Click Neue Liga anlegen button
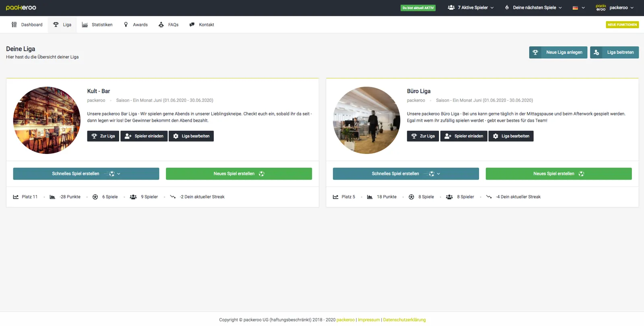This screenshot has width=644, height=326. pos(558,52)
